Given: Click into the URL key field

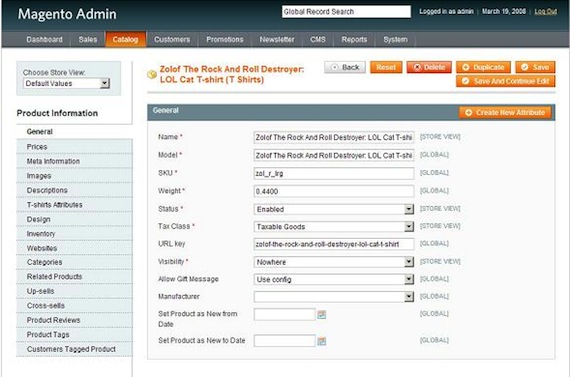Looking at the screenshot, I should tap(334, 244).
